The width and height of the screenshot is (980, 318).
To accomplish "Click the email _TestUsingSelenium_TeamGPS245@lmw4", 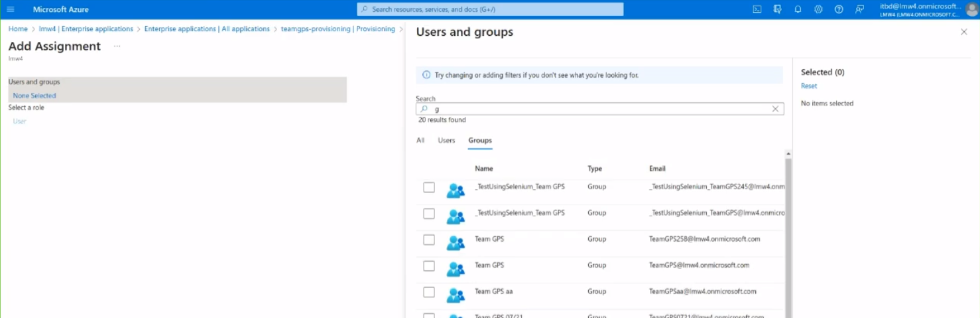I will (x=717, y=187).
